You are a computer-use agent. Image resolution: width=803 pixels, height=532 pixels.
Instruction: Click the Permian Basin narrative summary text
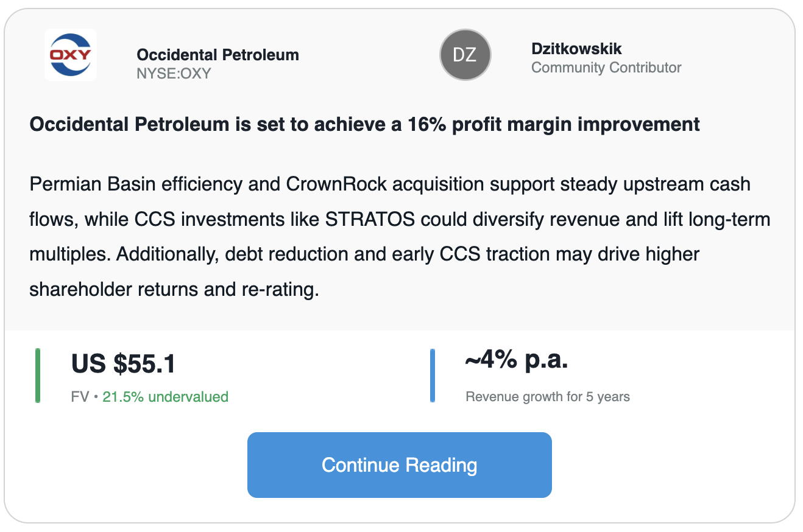click(x=400, y=237)
